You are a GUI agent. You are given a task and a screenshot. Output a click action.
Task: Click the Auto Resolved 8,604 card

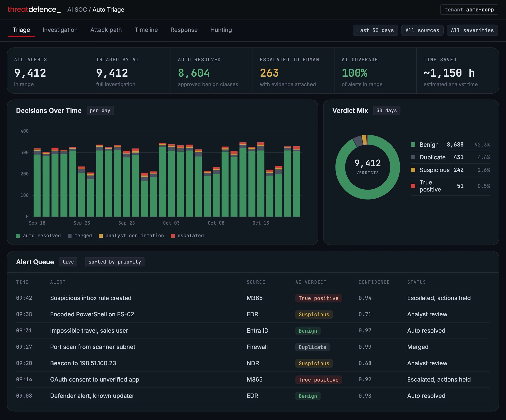212,71
